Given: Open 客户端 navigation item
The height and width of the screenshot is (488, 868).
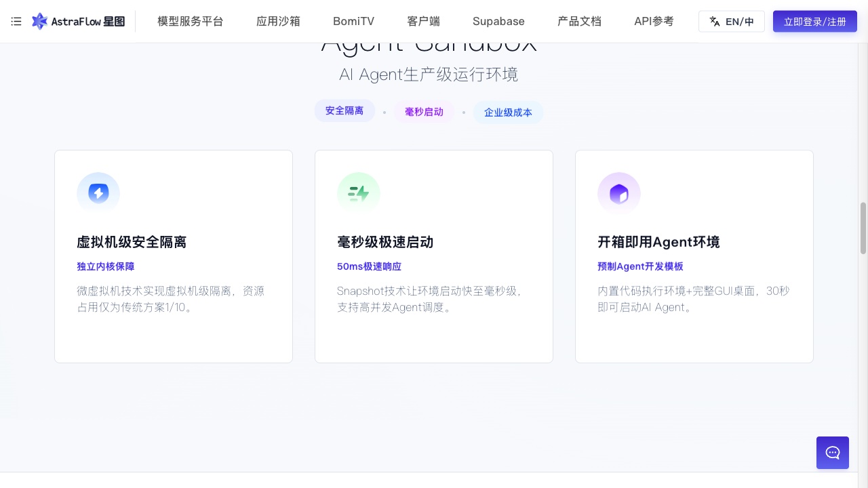Looking at the screenshot, I should click(423, 22).
